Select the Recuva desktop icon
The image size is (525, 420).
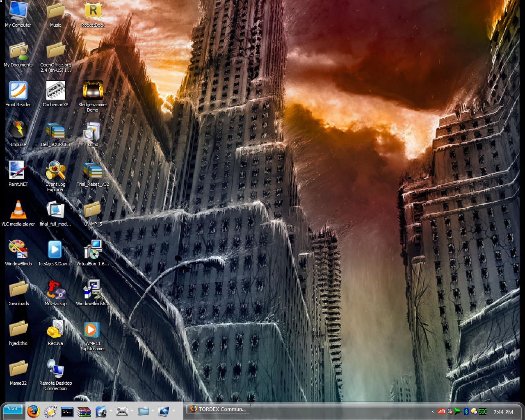[x=55, y=330]
